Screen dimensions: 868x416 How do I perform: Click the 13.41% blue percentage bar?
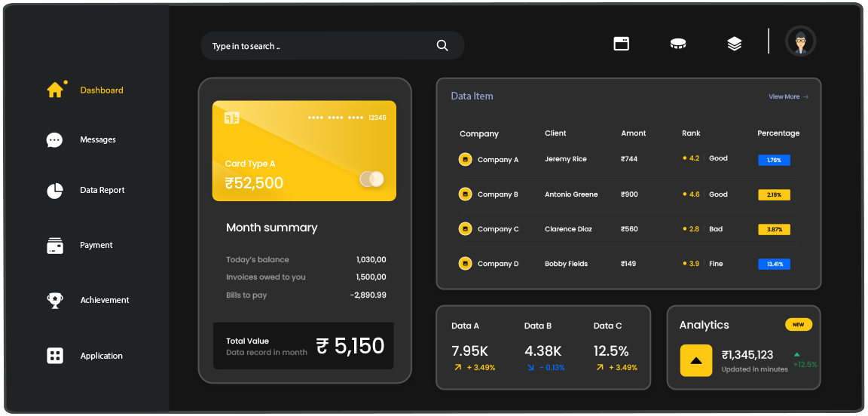774,264
